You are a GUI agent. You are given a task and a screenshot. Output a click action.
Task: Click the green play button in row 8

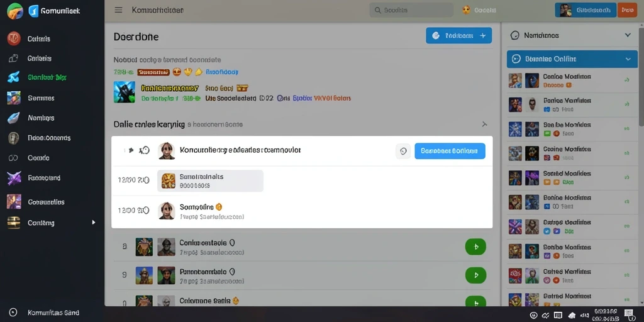pos(475,247)
